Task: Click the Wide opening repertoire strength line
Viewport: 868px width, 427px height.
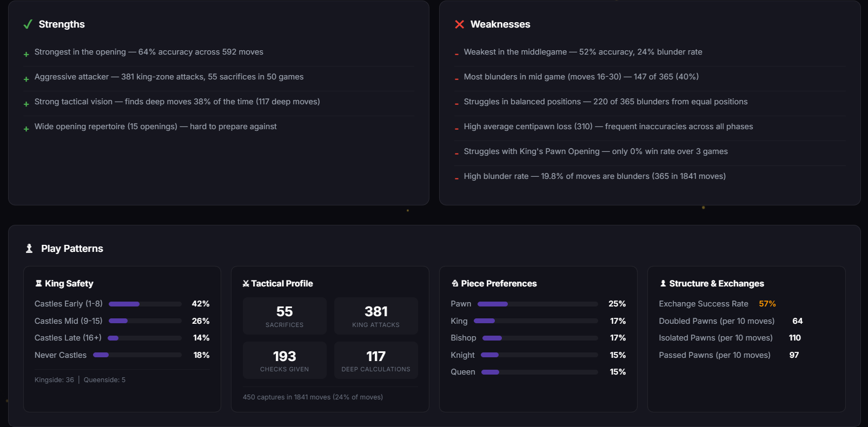Action: click(x=156, y=126)
